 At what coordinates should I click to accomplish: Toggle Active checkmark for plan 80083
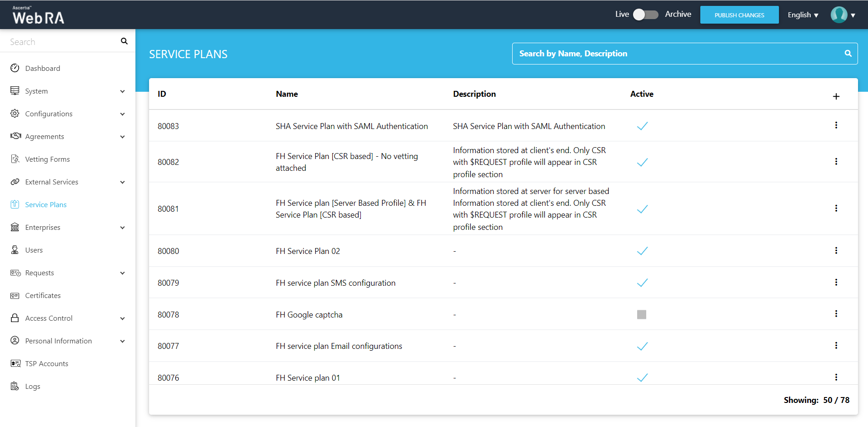point(642,126)
